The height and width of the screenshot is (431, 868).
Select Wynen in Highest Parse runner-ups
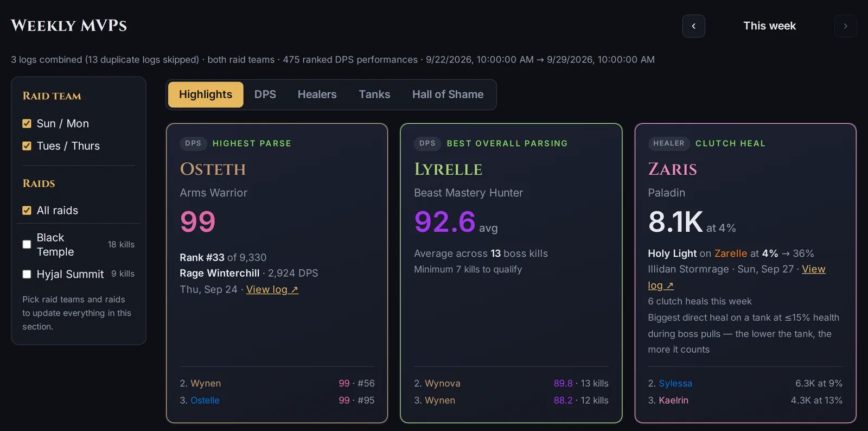click(x=206, y=383)
